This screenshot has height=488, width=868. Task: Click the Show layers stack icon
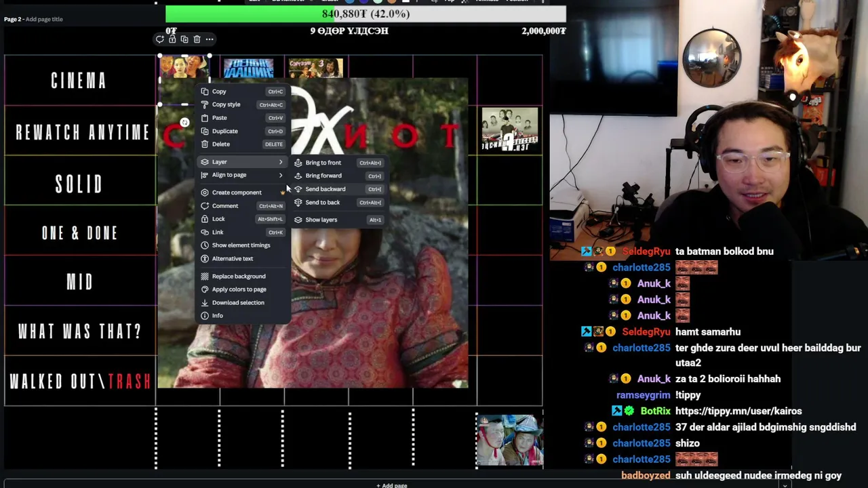(x=298, y=220)
